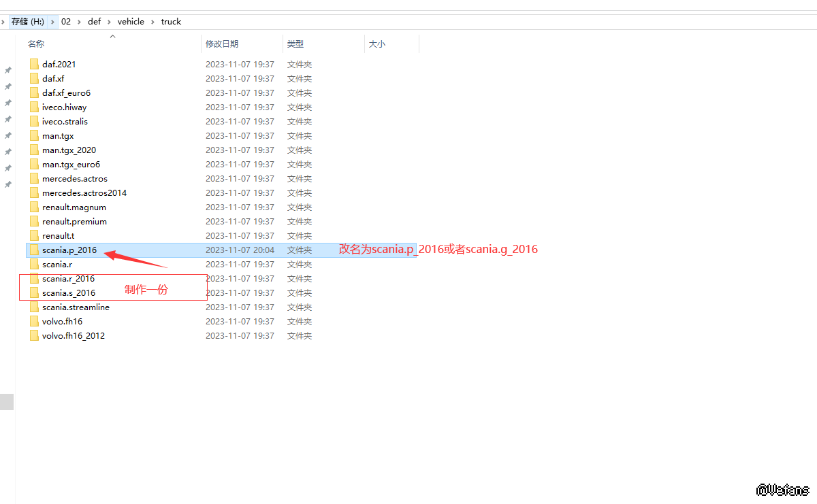Click the truck breadcrumb segment

pos(171,22)
